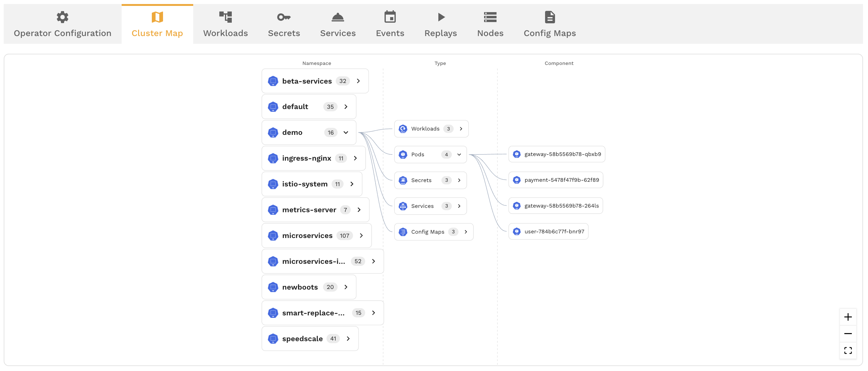Click the Replays play icon

point(441,17)
